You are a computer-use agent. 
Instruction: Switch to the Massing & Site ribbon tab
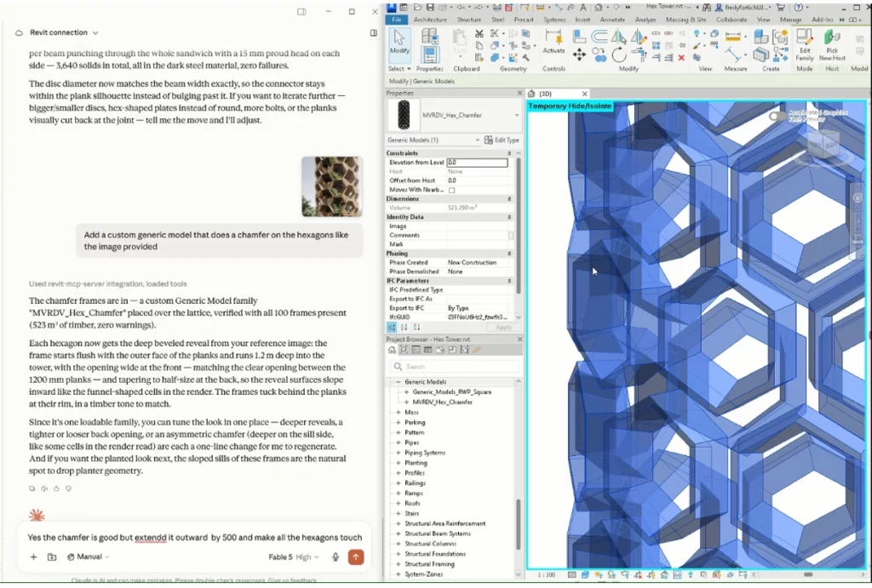[x=686, y=20]
